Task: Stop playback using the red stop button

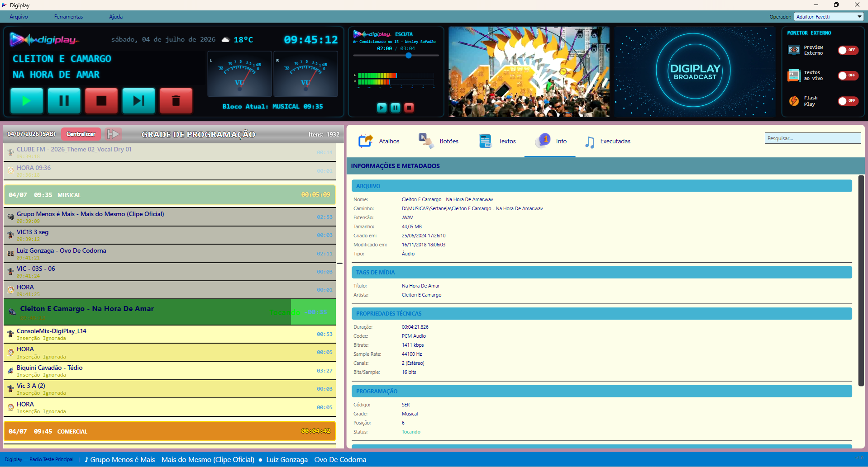Action: pyautogui.click(x=101, y=100)
